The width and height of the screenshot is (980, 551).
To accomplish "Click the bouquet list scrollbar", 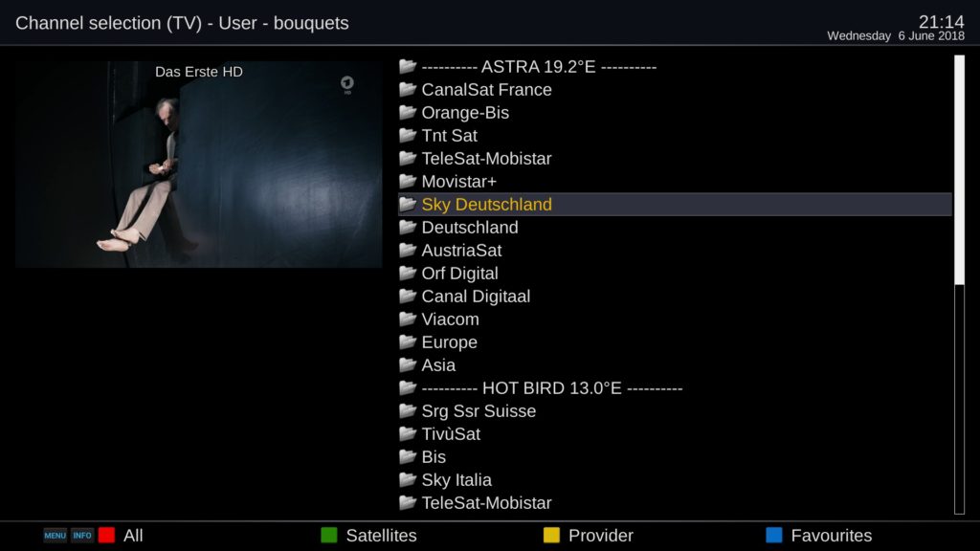I will pos(959,285).
